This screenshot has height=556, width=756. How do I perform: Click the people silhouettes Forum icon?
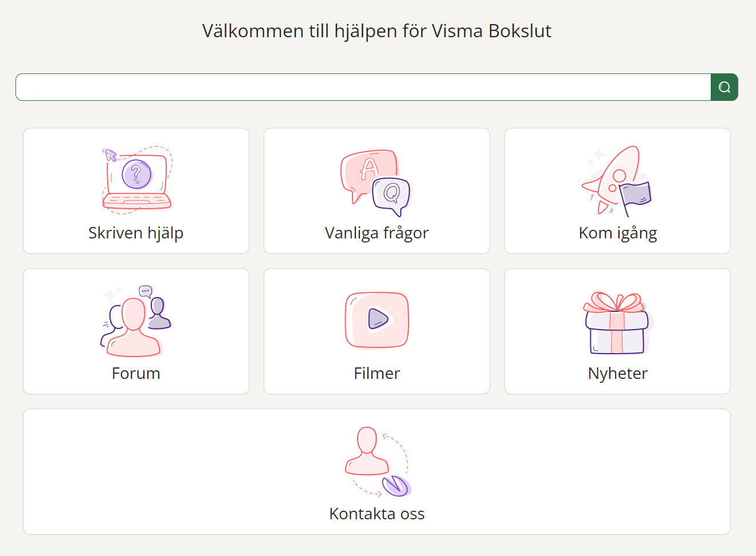point(136,321)
